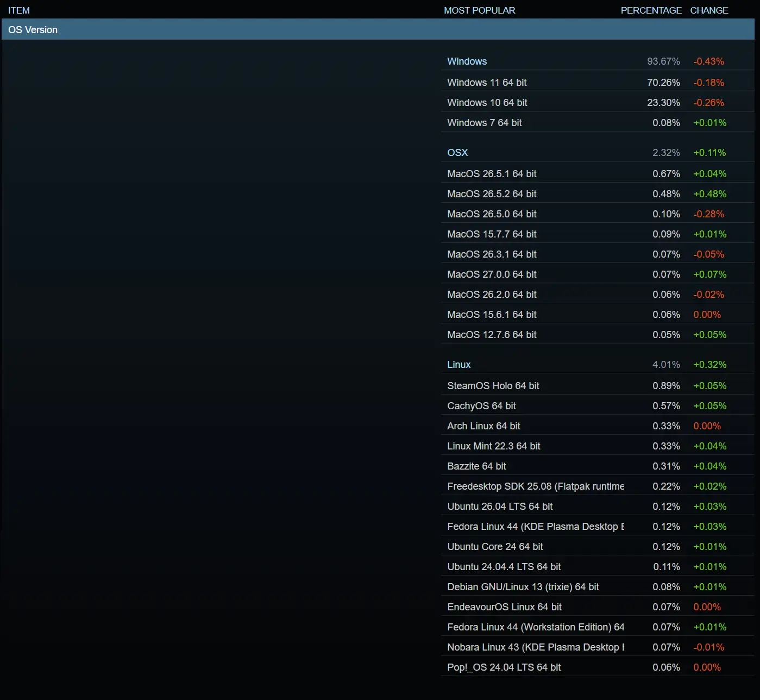Select the Ubuntu 24.04.4 LTS 64 bit row
This screenshot has width=760, height=700.
598,567
